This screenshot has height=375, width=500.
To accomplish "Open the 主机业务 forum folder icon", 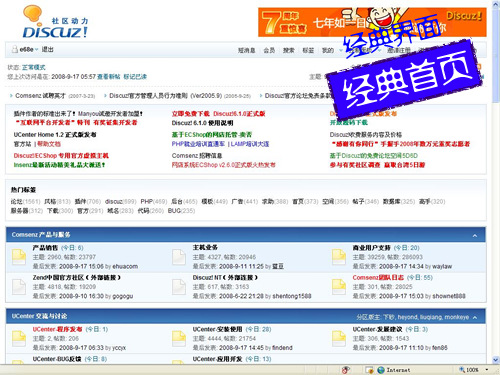I will [179, 257].
